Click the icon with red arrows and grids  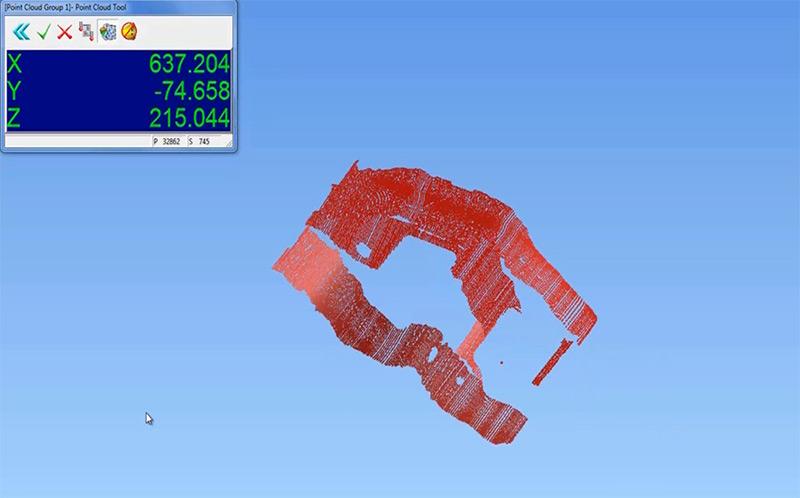(85, 32)
